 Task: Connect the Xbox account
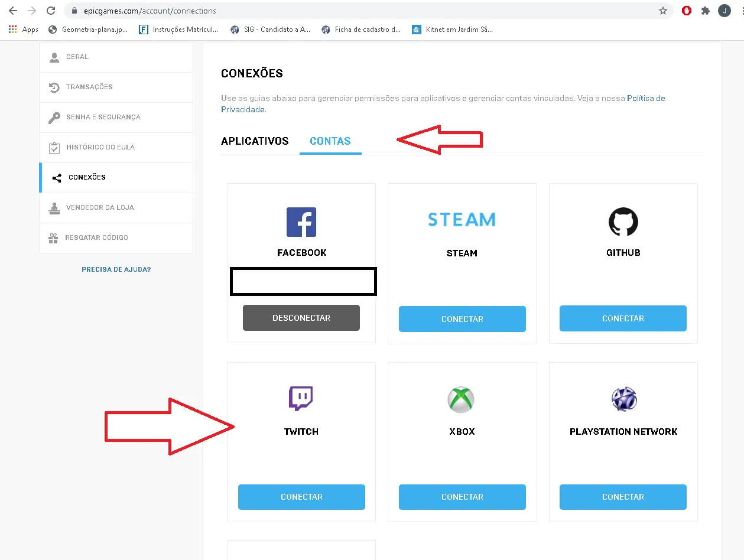point(462,497)
